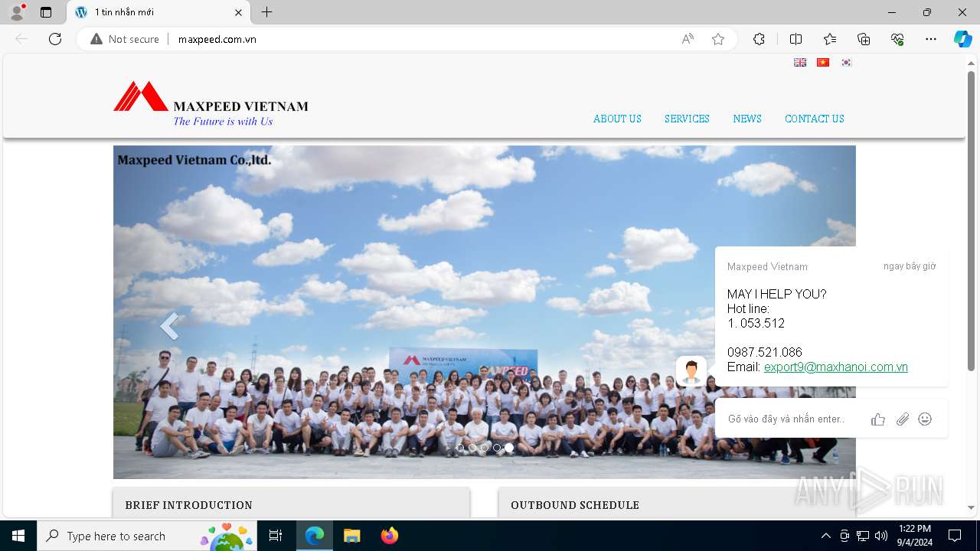Open Read aloud in address bar
Viewport: 980px width, 551px height.
(x=688, y=39)
